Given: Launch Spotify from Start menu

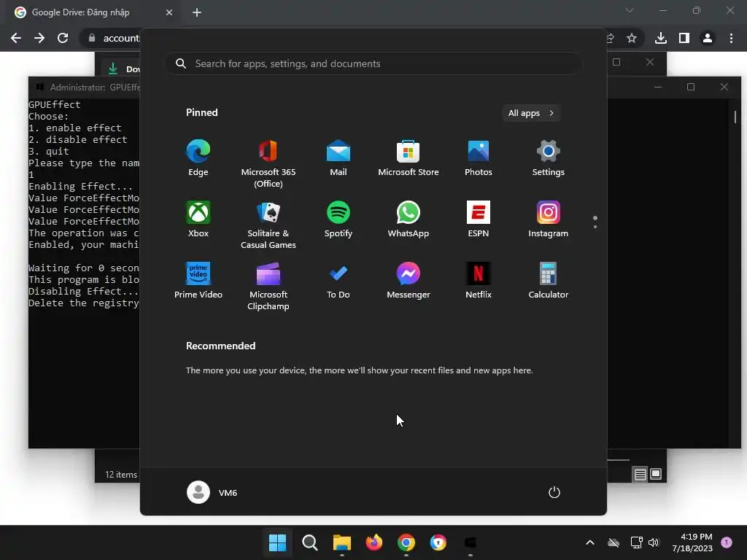Looking at the screenshot, I should 338,219.
